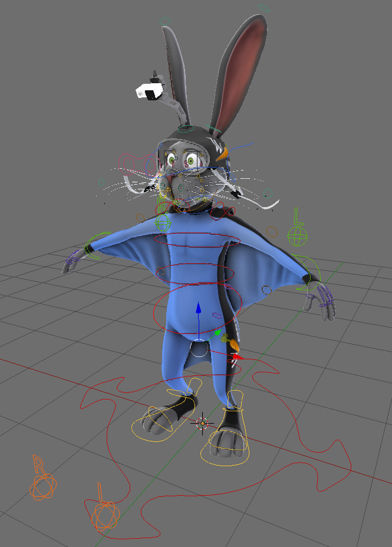Screen dimensions: 392x547
Task: Select the orange L knot control on floor
Action: coord(106,515)
